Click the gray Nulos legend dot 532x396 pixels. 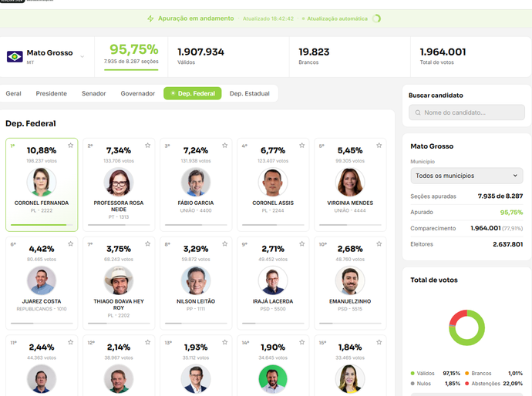pyautogui.click(x=412, y=384)
